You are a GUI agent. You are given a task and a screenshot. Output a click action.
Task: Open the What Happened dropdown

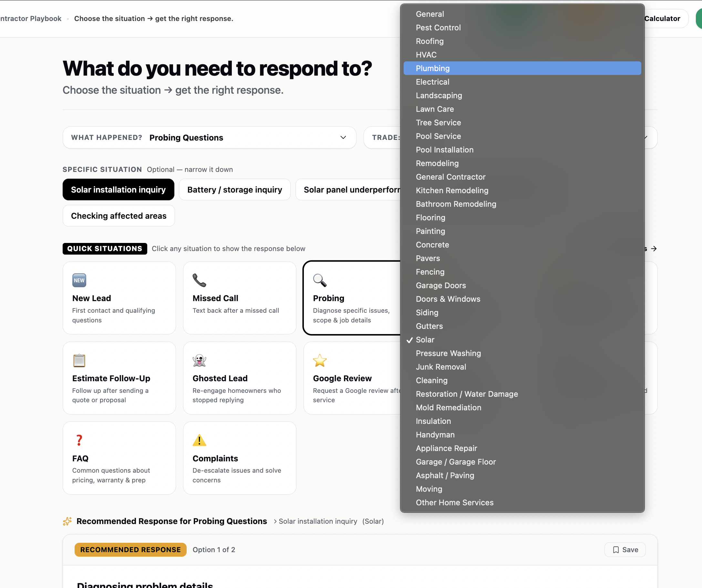[209, 137]
